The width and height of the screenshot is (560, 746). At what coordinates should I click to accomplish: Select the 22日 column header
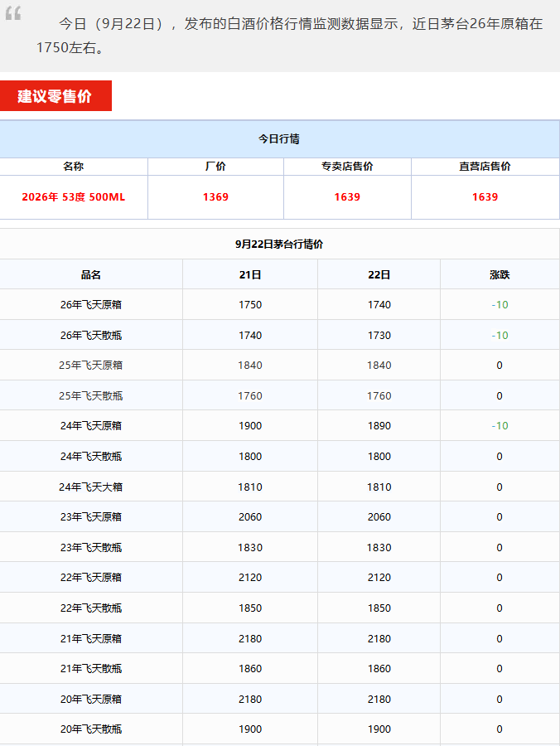click(x=379, y=274)
